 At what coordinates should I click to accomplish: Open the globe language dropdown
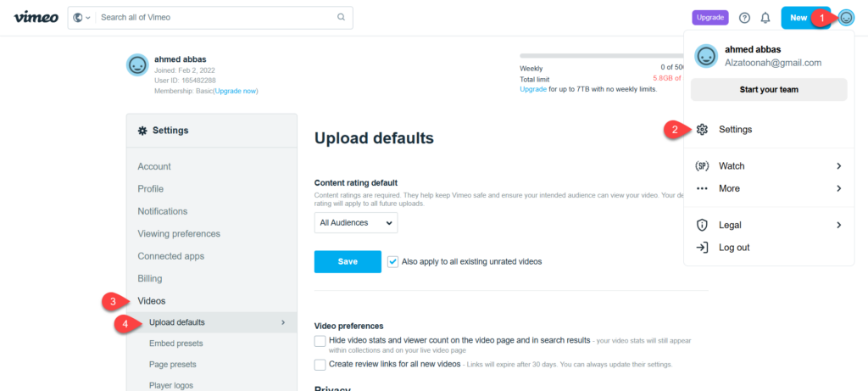click(82, 18)
